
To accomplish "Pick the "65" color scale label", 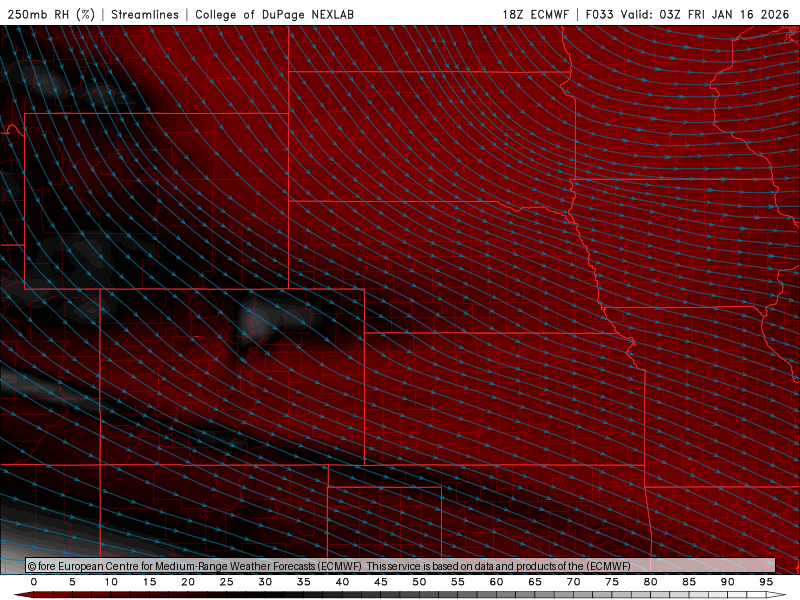I will tap(535, 582).
